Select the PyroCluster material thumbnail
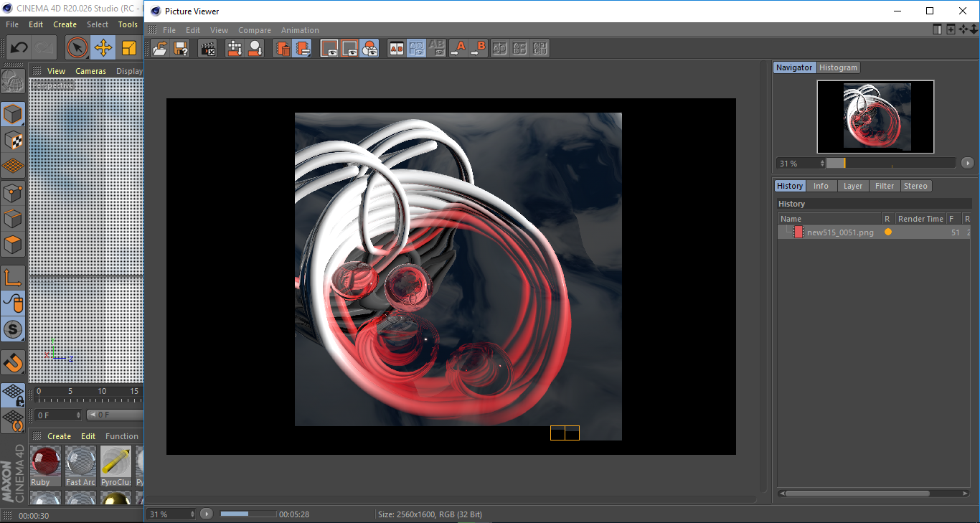 [x=116, y=466]
